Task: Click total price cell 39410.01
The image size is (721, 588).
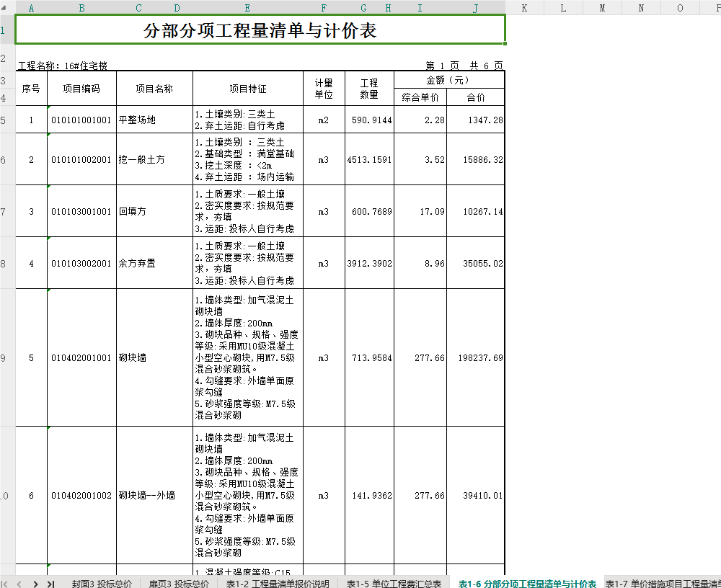Action: (x=475, y=495)
